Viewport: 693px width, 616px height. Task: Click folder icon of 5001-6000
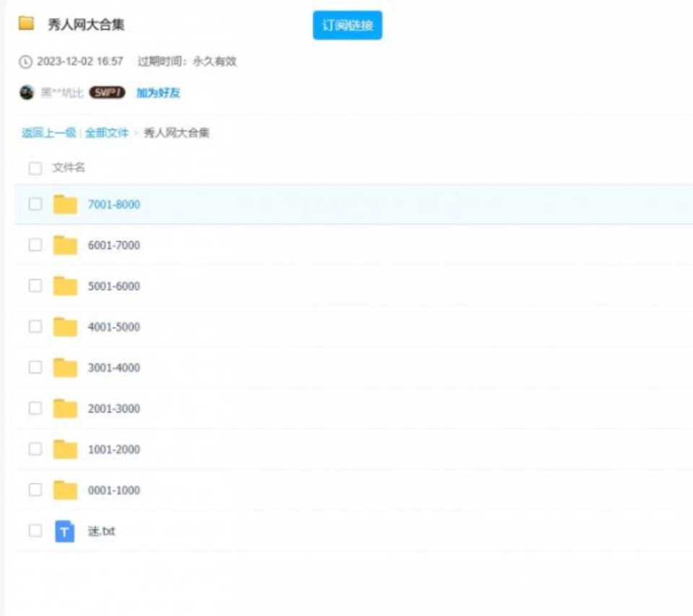(x=65, y=286)
